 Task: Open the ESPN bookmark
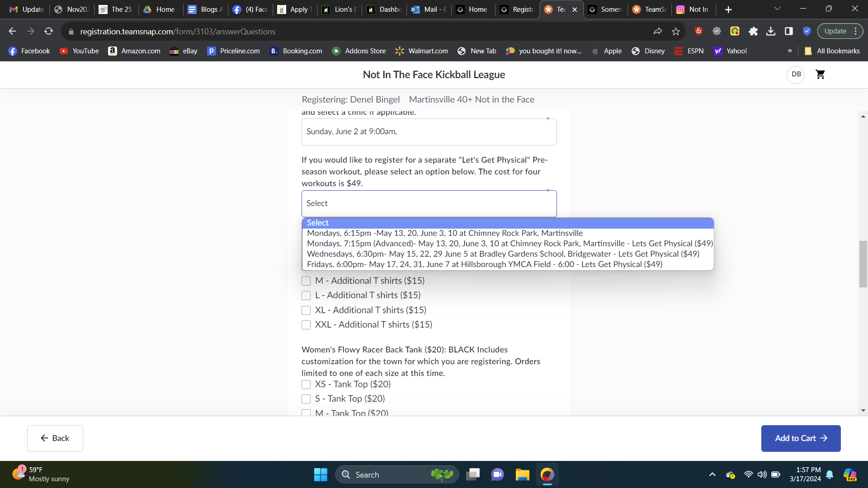pos(689,51)
